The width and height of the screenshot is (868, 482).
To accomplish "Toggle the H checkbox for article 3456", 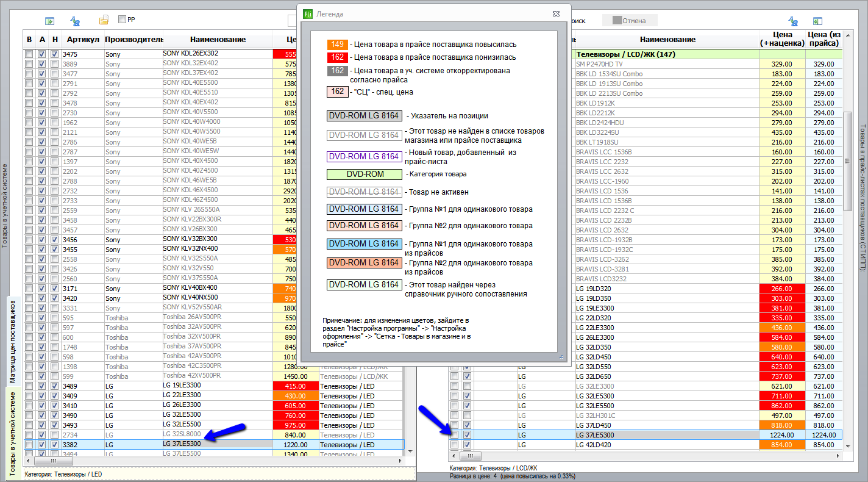I will tap(54, 239).
